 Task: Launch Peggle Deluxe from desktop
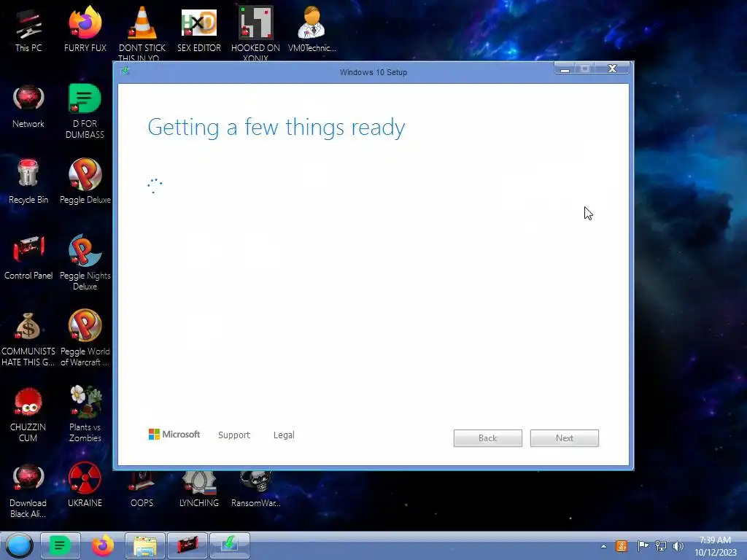pos(85,182)
